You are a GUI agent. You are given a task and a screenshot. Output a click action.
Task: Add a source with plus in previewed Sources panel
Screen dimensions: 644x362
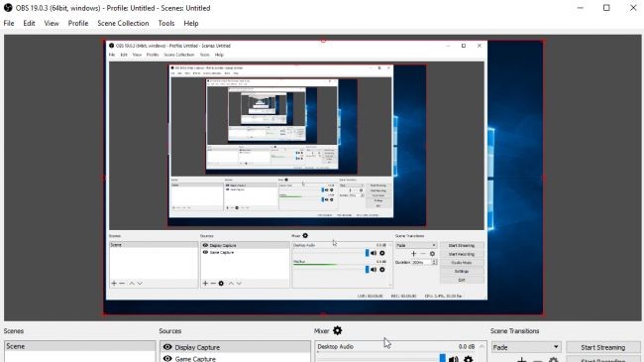coord(205,283)
